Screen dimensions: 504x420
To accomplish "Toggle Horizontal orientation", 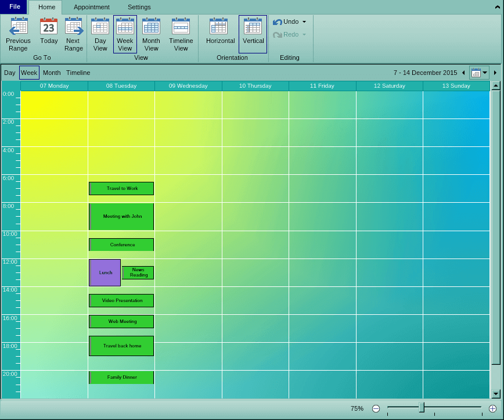I will 220,27.
